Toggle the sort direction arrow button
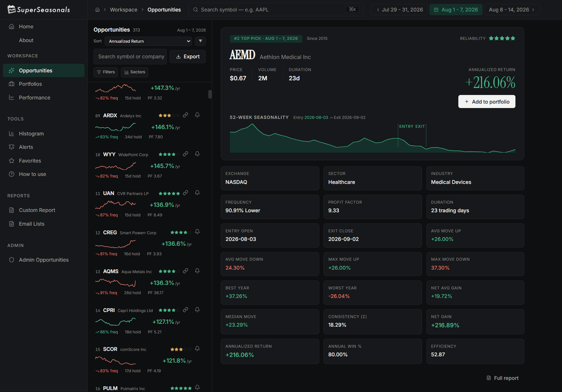Screen dimensions: 562x392 [200, 41]
